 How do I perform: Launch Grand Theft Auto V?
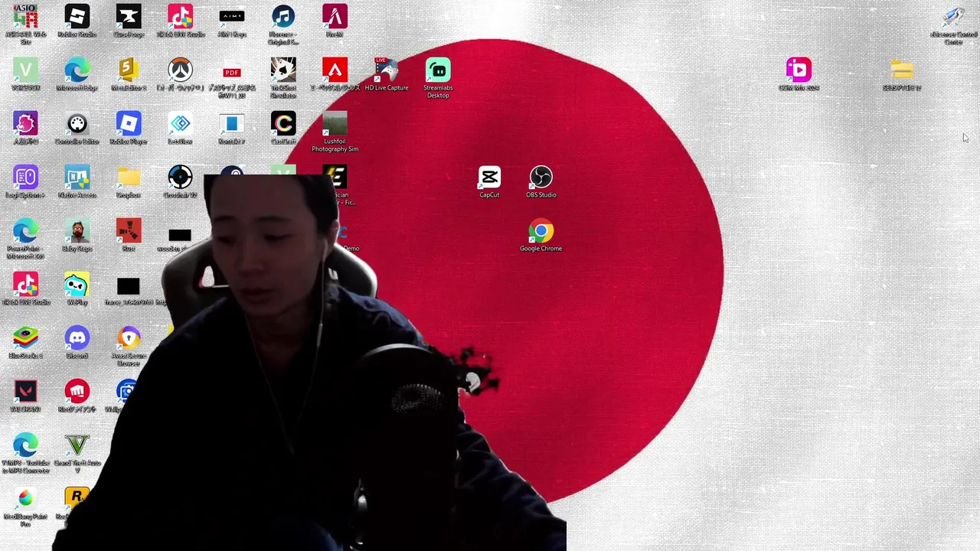click(77, 445)
